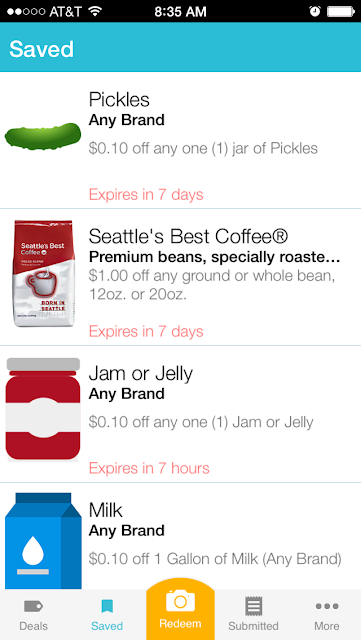Image resolution: width=361 pixels, height=640 pixels.
Task: Tap the 8:35 AM status bar clock
Action: pyautogui.click(x=180, y=11)
